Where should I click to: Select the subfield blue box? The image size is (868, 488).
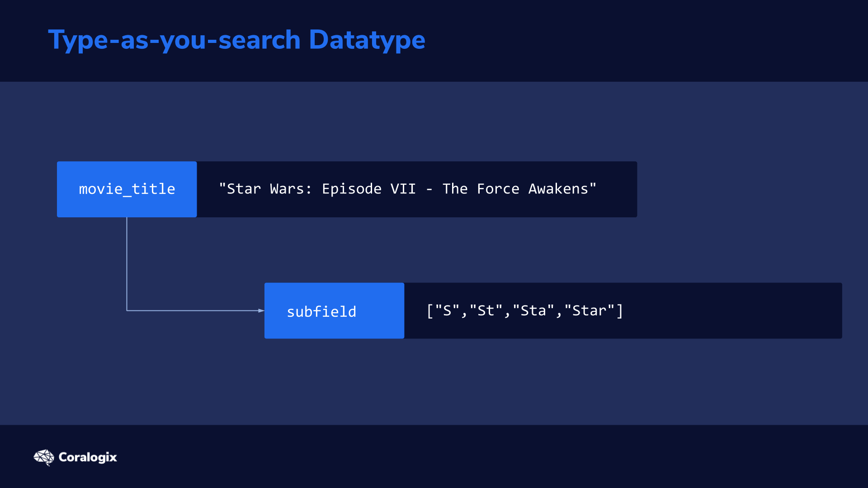pyautogui.click(x=334, y=311)
